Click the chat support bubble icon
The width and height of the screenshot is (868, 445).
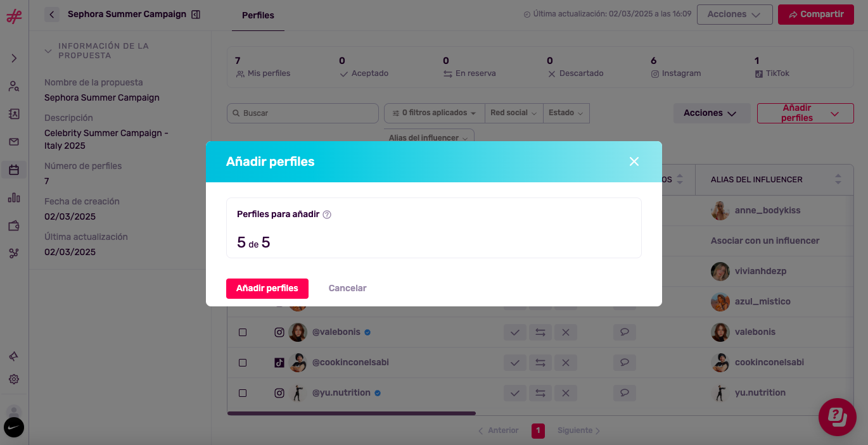pos(838,417)
